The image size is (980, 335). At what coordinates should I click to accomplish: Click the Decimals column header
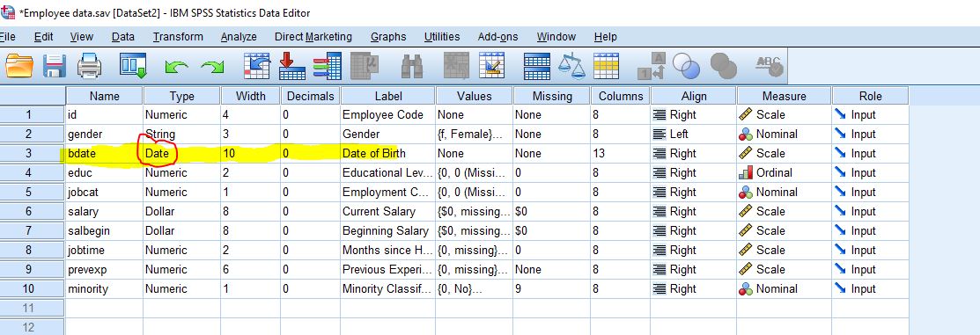[x=311, y=96]
